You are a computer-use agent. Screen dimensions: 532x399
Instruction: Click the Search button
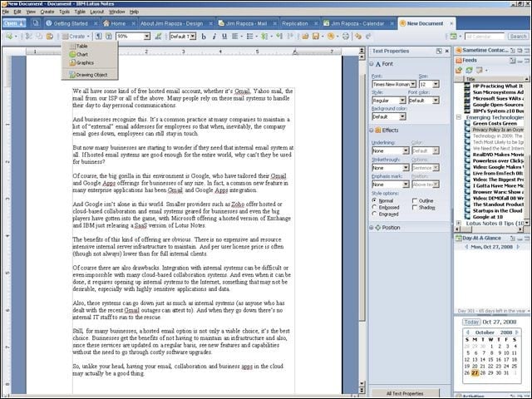point(518,37)
